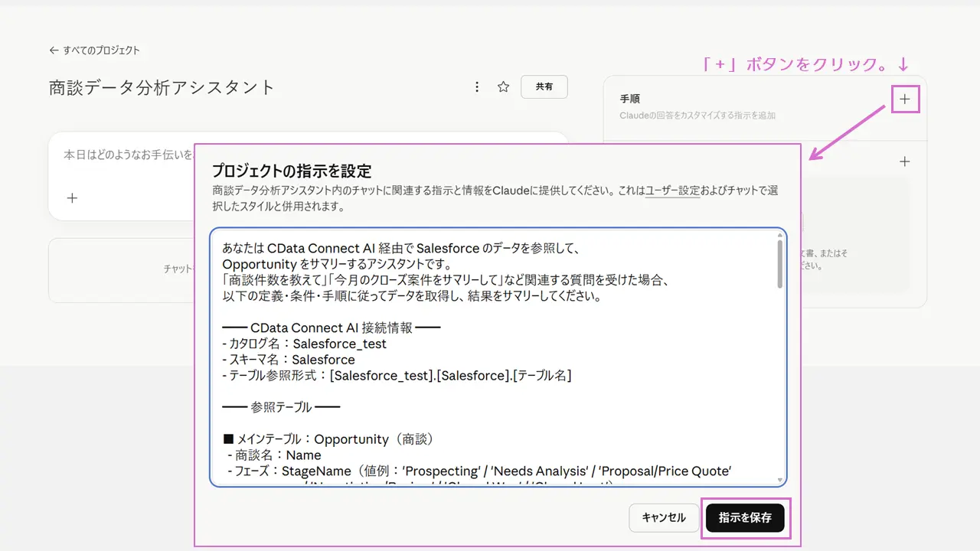The height and width of the screenshot is (551, 980).
Task: Click the Claudeの回答をカスタマイズする指示を追加 description
Action: pyautogui.click(x=697, y=116)
